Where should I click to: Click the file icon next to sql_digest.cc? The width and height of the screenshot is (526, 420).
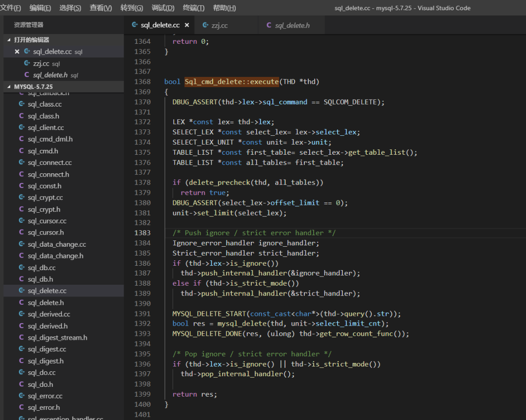[x=21, y=349]
